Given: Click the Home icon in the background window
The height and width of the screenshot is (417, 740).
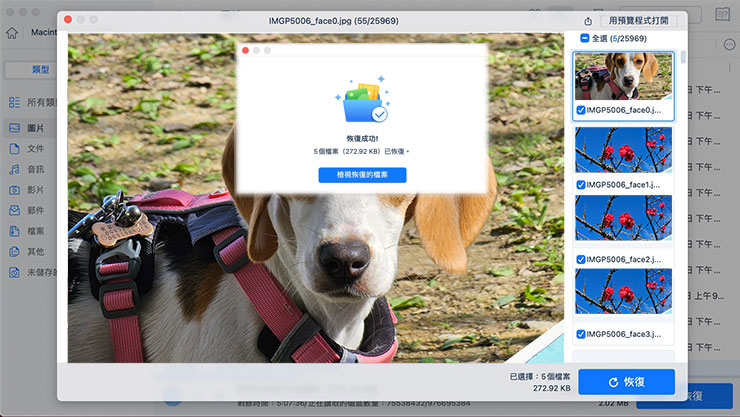Looking at the screenshot, I should 12,33.
